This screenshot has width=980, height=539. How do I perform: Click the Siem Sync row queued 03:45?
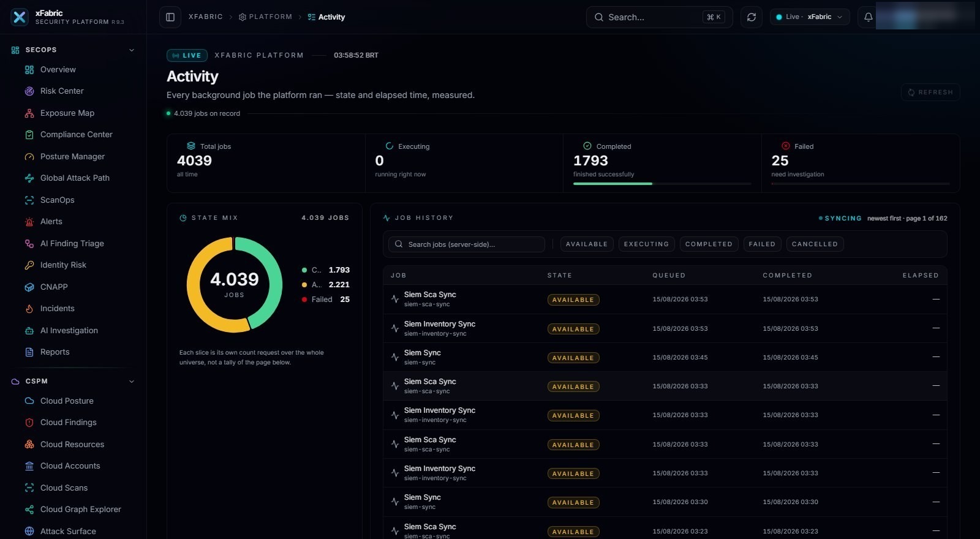coord(665,357)
